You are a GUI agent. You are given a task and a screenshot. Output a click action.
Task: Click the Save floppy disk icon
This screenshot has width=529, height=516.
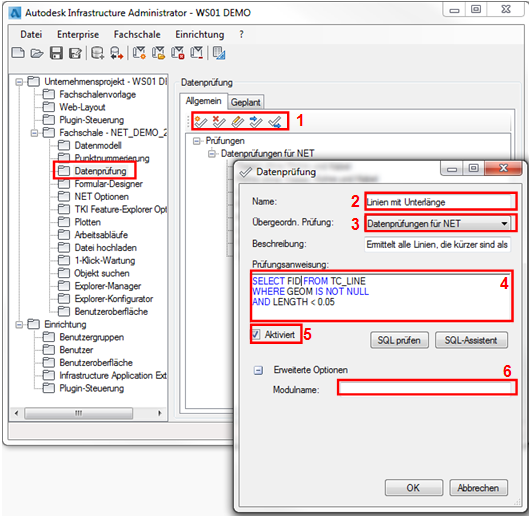(x=56, y=53)
